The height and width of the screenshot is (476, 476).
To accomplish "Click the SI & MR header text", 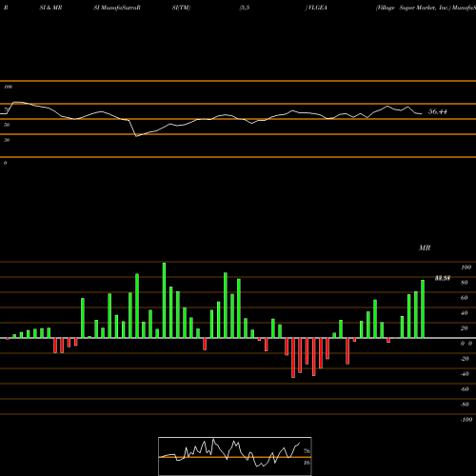I will [x=50, y=8].
